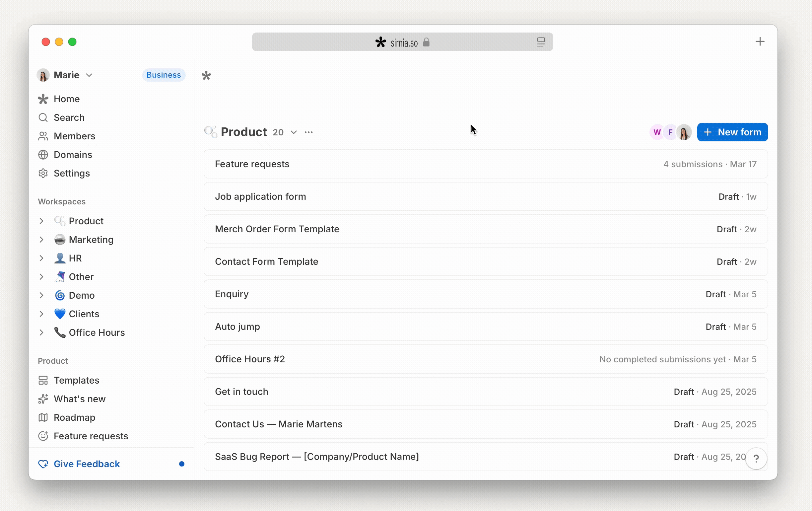
Task: Open the Job application form row
Action: pyautogui.click(x=486, y=196)
